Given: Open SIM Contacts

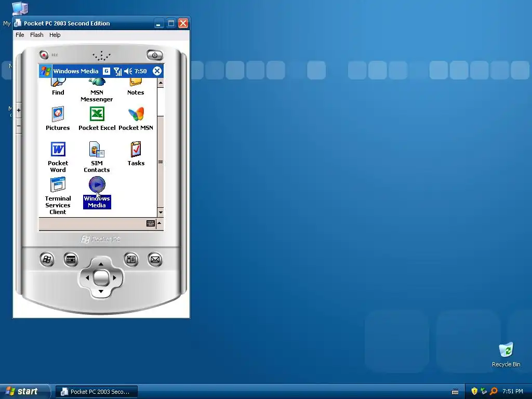Looking at the screenshot, I should tap(97, 157).
